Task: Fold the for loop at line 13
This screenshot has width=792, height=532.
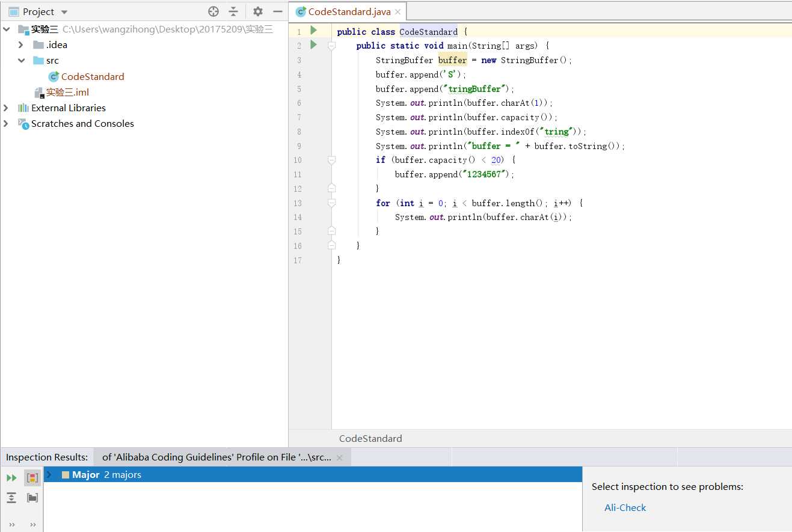Action: (331, 203)
